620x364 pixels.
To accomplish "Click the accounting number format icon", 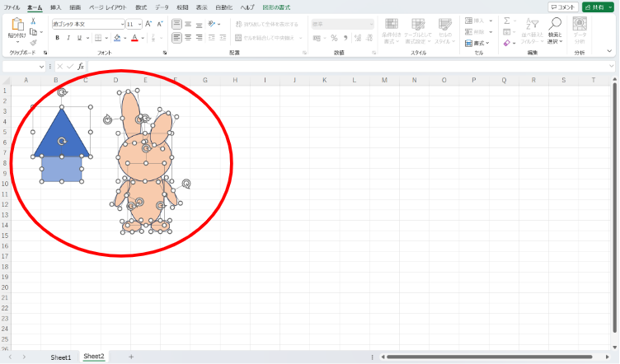I will pyautogui.click(x=317, y=38).
